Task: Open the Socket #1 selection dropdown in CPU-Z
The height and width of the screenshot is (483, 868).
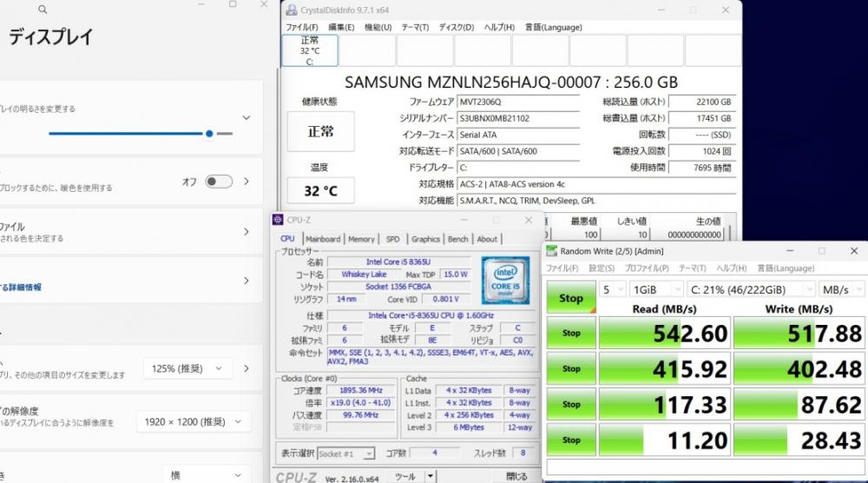Action: coord(346,453)
